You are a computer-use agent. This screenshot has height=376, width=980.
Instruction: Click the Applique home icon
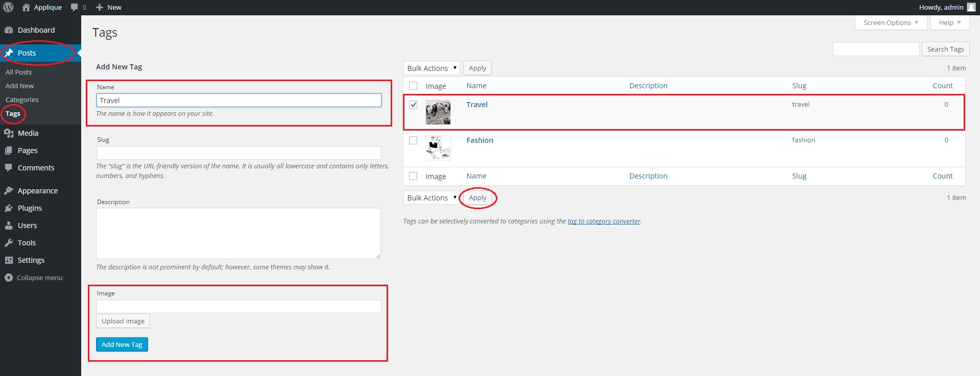point(26,7)
